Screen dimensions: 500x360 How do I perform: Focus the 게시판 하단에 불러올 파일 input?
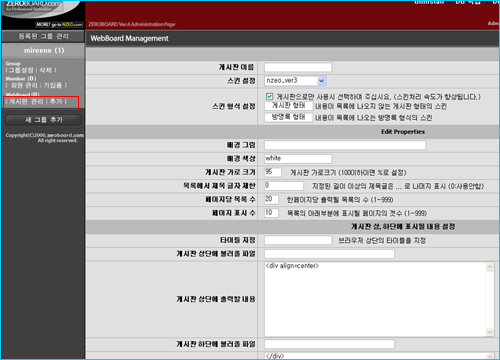(x=329, y=344)
